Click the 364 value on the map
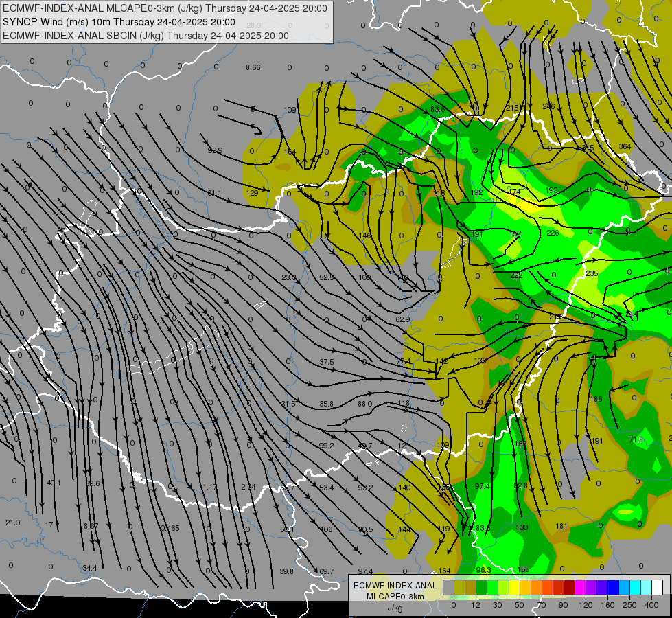Image resolution: width=672 pixels, height=618 pixels. pos(625,146)
